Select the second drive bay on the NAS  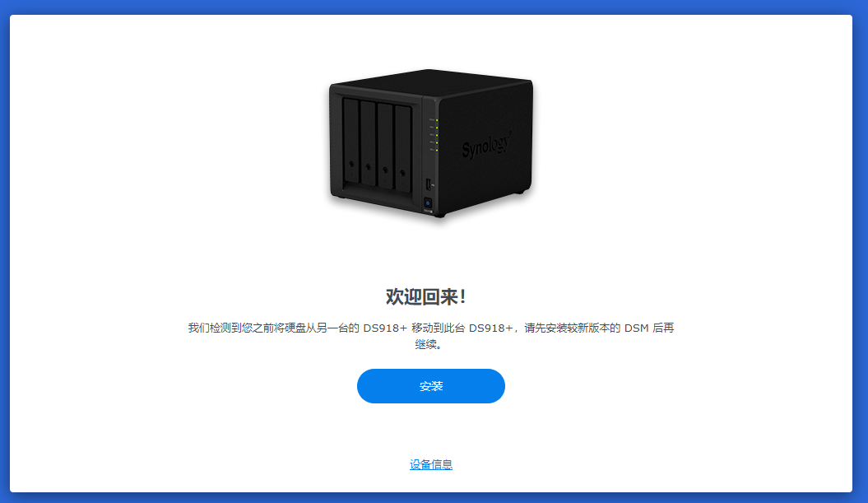pyautogui.click(x=369, y=144)
